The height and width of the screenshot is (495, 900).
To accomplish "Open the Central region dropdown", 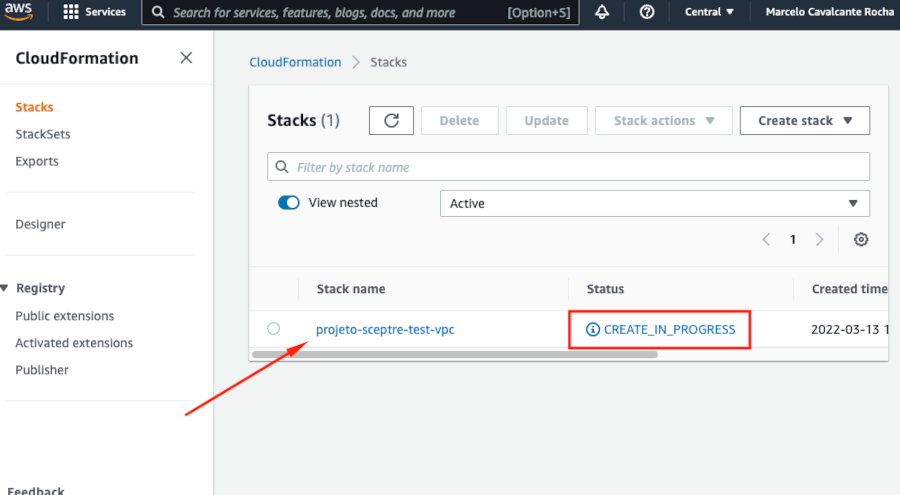I will tap(710, 12).
